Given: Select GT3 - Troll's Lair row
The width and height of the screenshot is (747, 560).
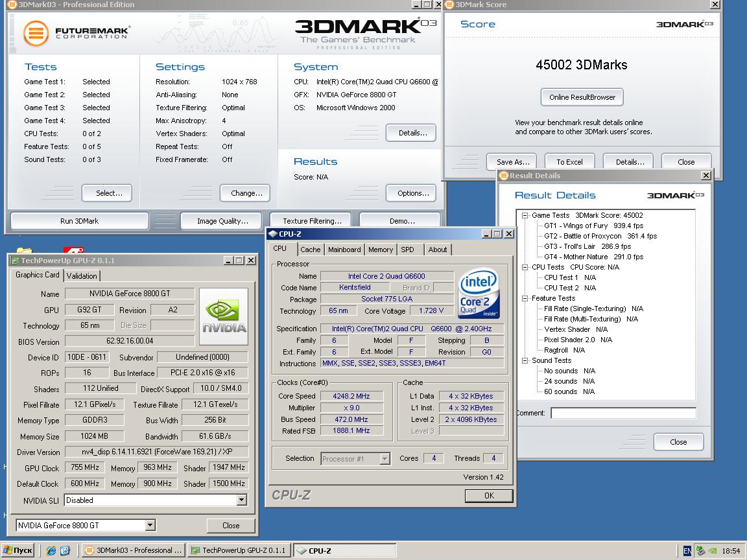Looking at the screenshot, I should [x=587, y=247].
